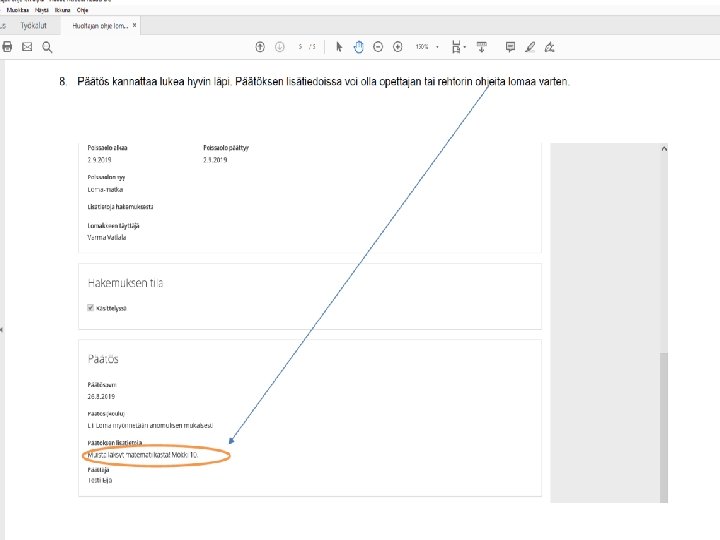Zoom in with the plus circle
Image resolution: width=720 pixels, height=540 pixels.
[x=398, y=47]
